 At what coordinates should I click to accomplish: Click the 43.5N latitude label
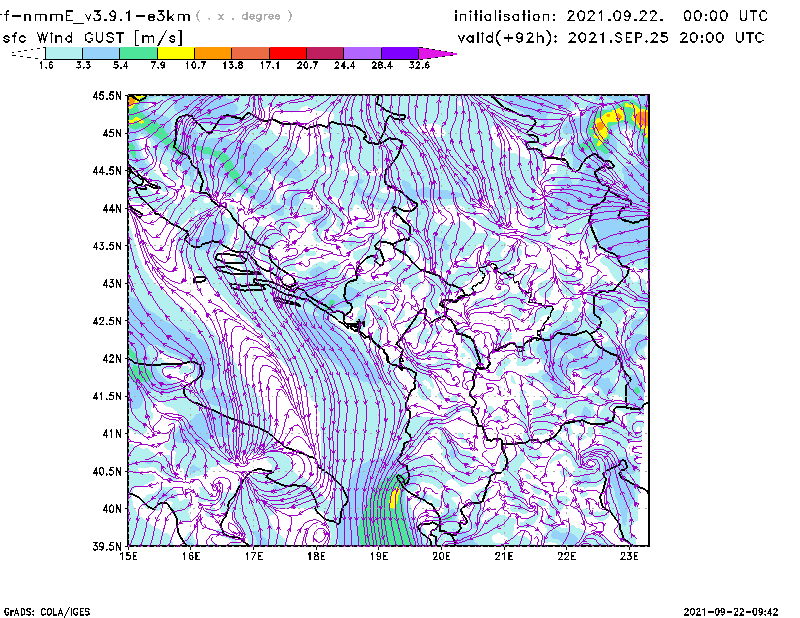click(x=107, y=246)
